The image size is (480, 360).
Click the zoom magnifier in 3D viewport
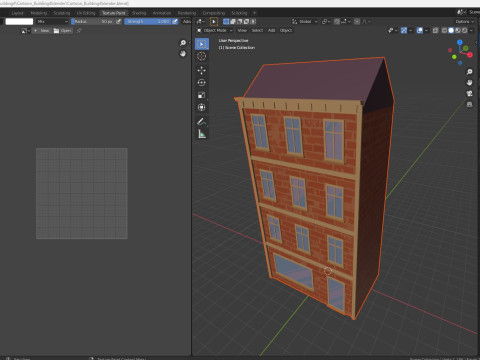pos(469,72)
